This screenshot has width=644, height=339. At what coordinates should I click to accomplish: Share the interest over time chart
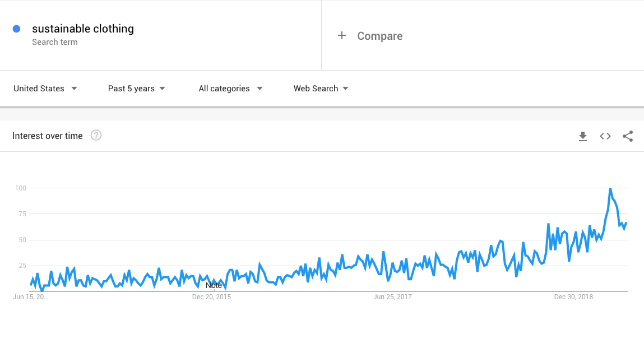(x=628, y=136)
